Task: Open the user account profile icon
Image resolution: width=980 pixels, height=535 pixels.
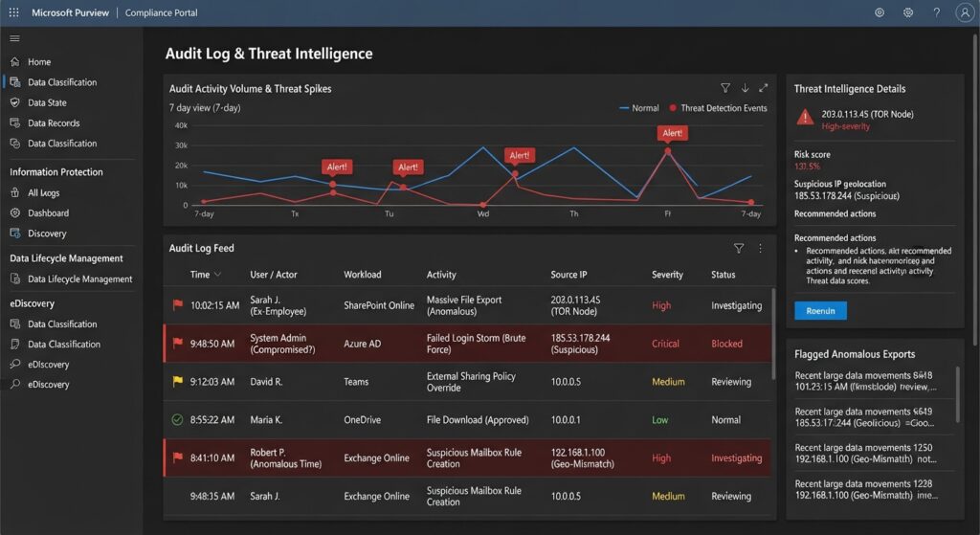Action: pos(965,12)
